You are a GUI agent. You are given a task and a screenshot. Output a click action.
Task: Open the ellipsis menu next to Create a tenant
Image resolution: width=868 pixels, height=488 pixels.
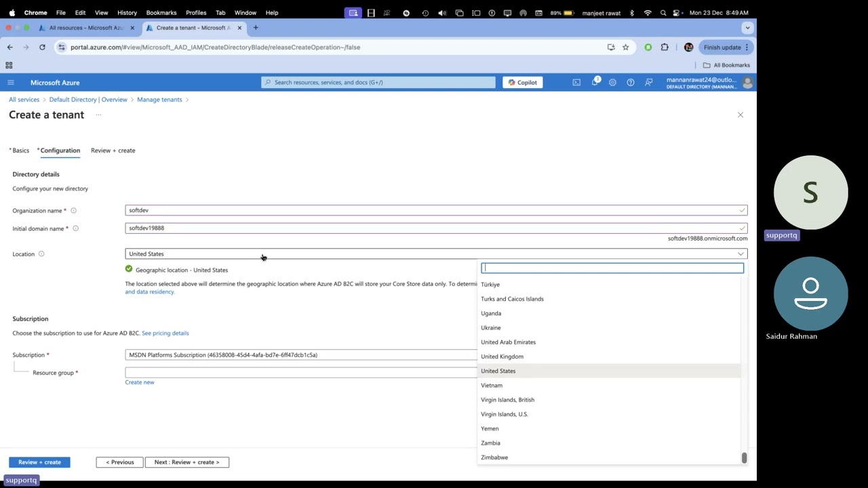(98, 115)
